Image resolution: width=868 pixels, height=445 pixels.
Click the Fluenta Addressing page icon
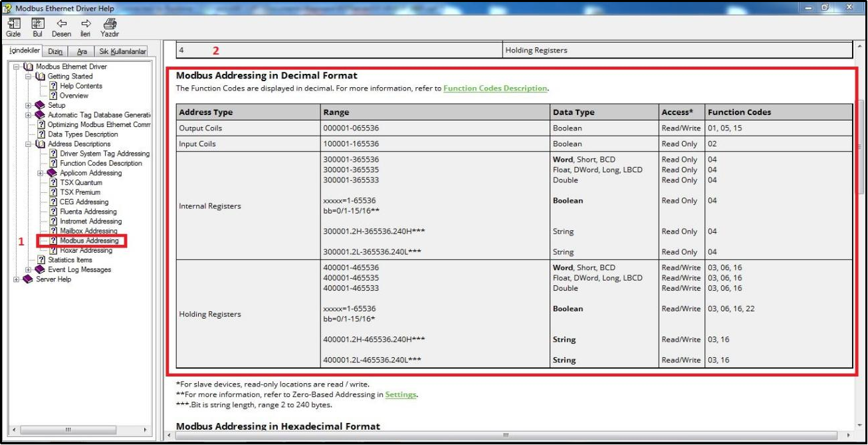[x=54, y=212]
